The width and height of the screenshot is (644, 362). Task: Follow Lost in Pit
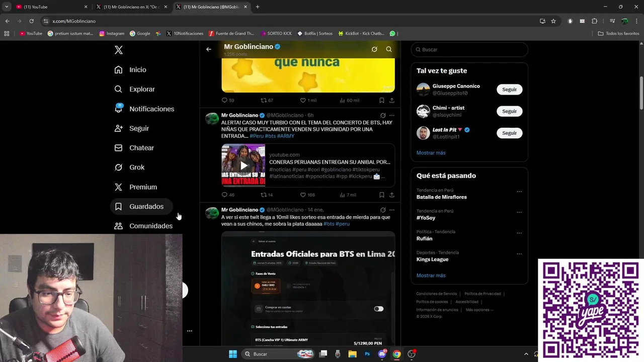click(x=509, y=133)
